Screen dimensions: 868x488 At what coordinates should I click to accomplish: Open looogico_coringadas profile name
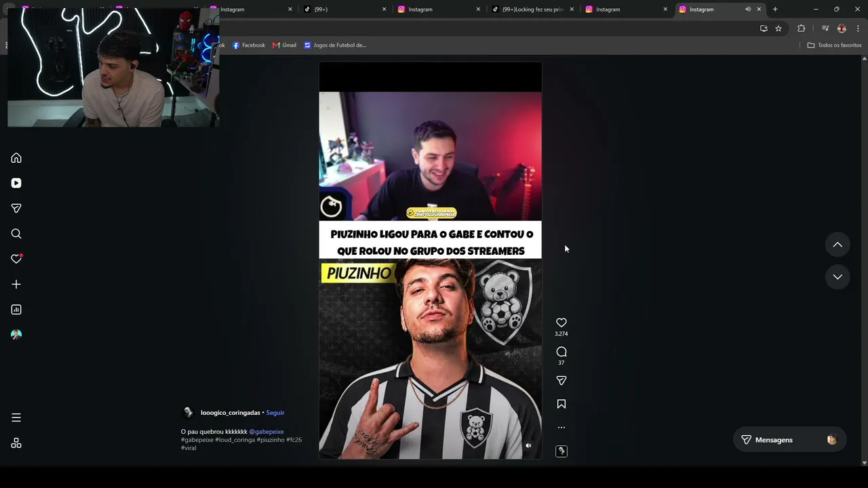click(231, 413)
